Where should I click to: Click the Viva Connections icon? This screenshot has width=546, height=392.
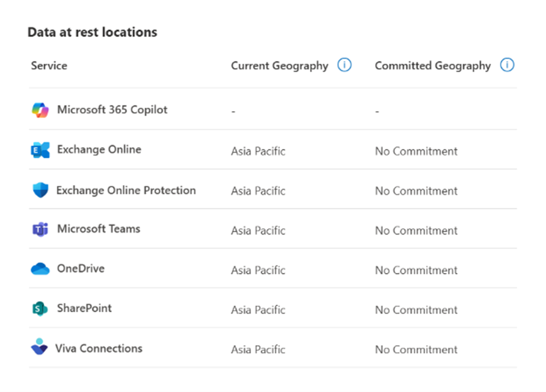(x=40, y=348)
